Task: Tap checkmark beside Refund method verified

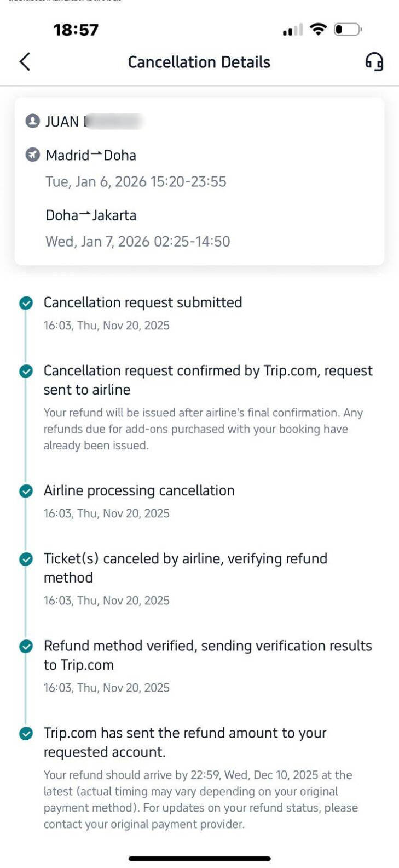Action: pyautogui.click(x=26, y=646)
